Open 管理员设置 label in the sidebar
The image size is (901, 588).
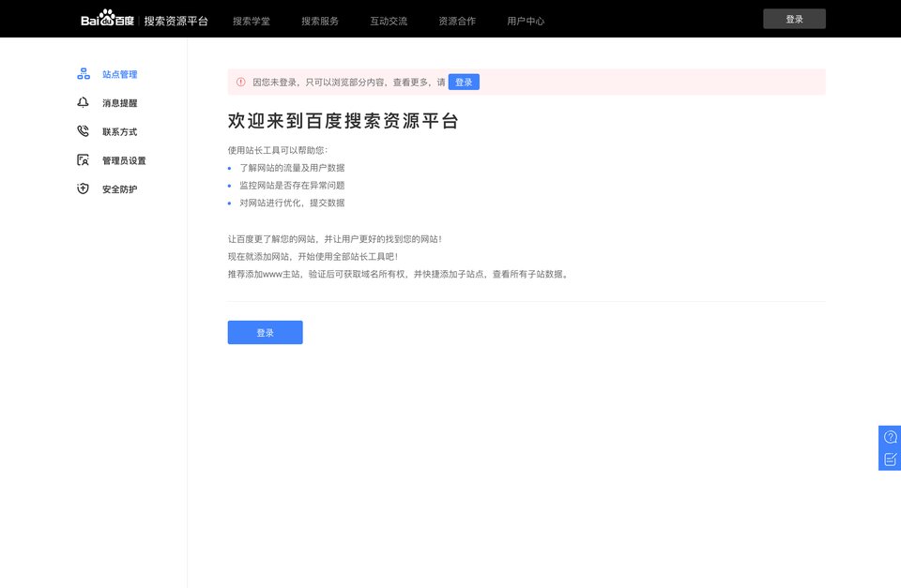[x=124, y=160]
